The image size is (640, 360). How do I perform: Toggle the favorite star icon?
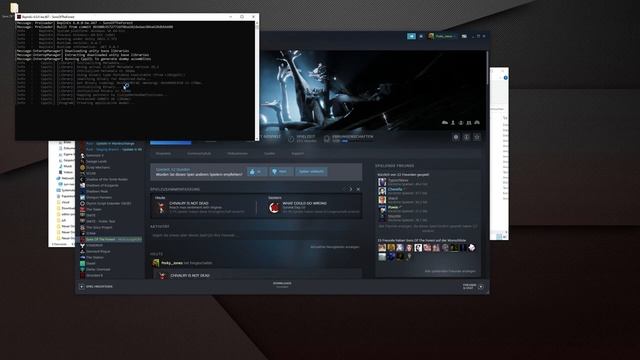pos(476,138)
